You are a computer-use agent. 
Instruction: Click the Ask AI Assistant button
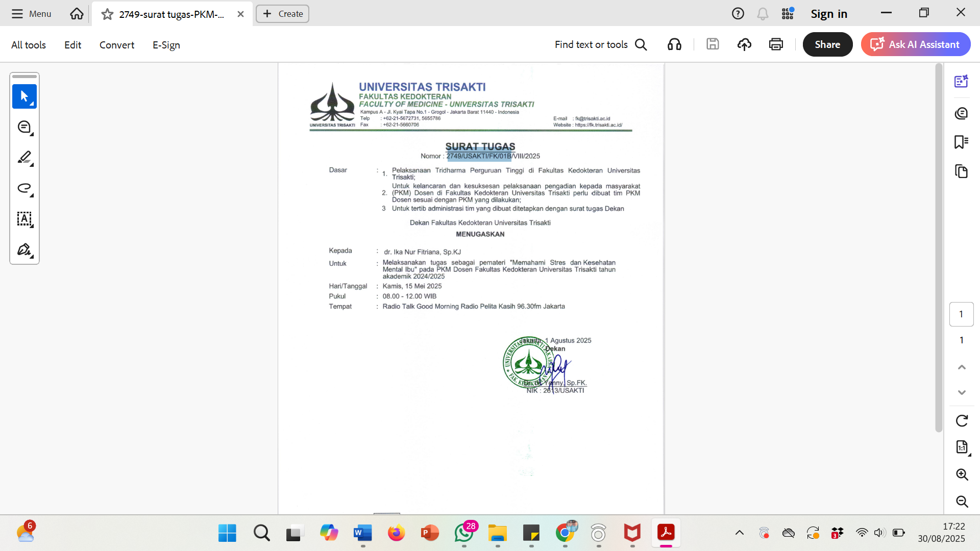[916, 44]
